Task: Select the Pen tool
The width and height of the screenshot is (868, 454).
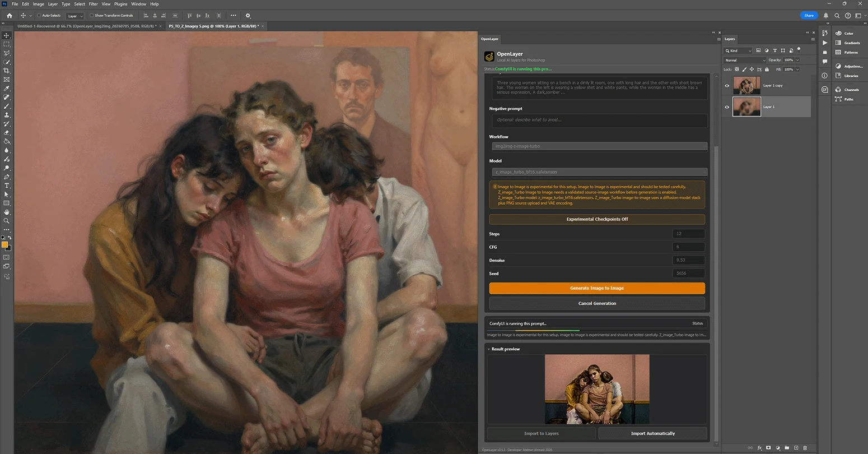Action: tap(7, 177)
